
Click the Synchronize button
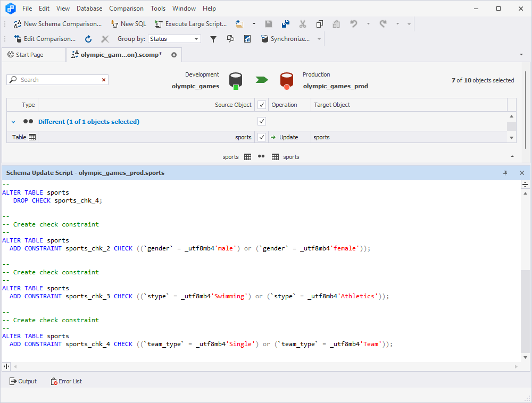285,39
